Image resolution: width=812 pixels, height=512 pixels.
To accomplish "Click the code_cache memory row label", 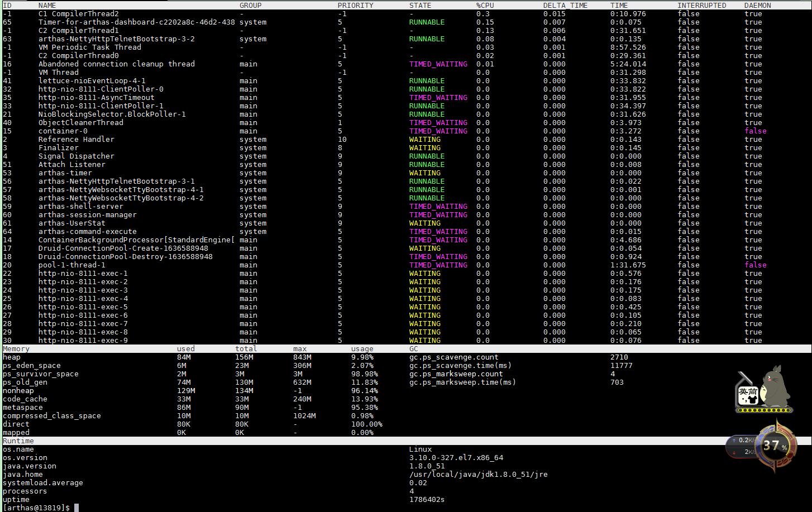I will click(25, 399).
